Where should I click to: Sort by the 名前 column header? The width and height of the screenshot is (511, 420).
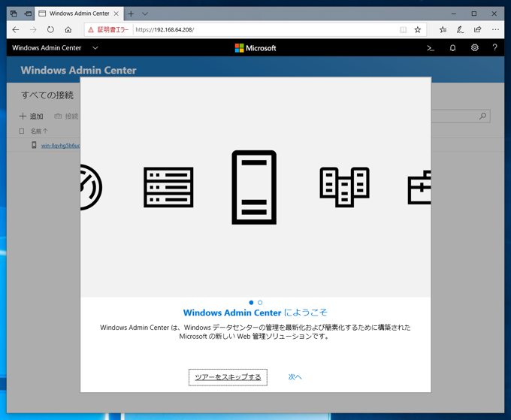coord(39,131)
